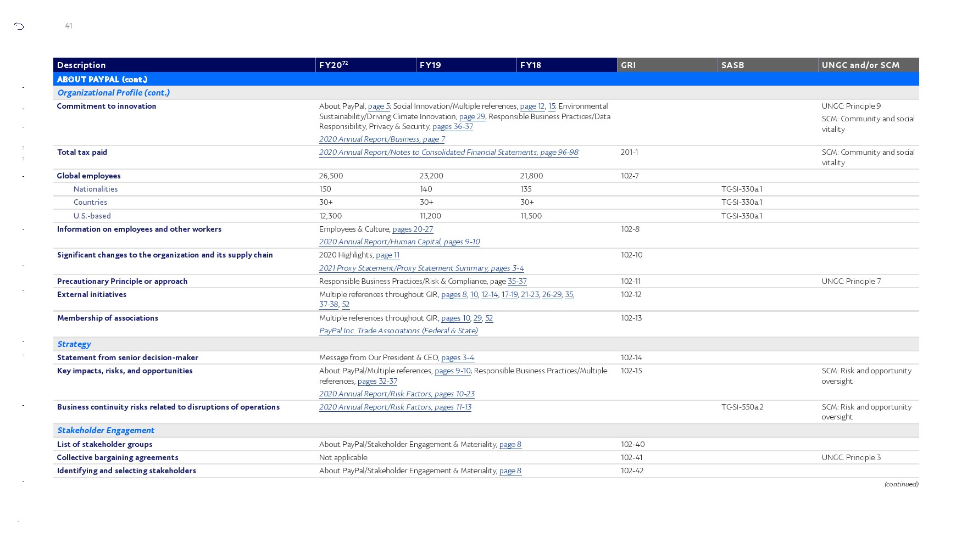Open Notes to Consolidated Financial Statements link
The image size is (956, 560).
[x=448, y=153]
